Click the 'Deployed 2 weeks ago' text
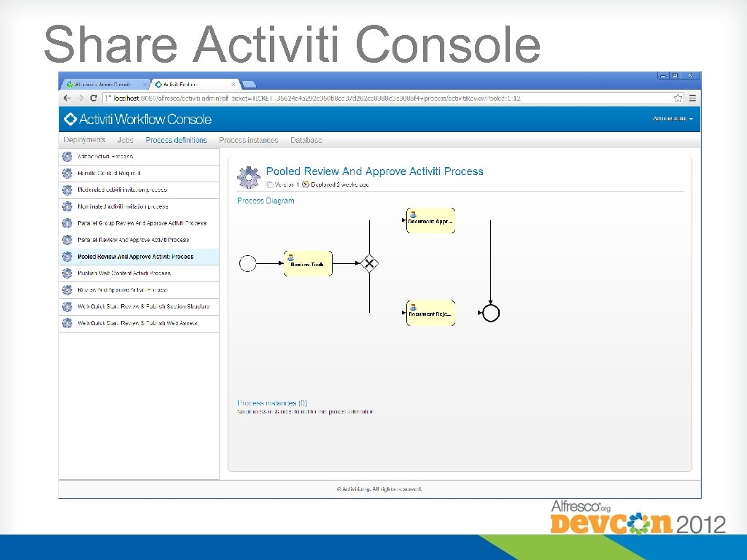 tap(340, 184)
